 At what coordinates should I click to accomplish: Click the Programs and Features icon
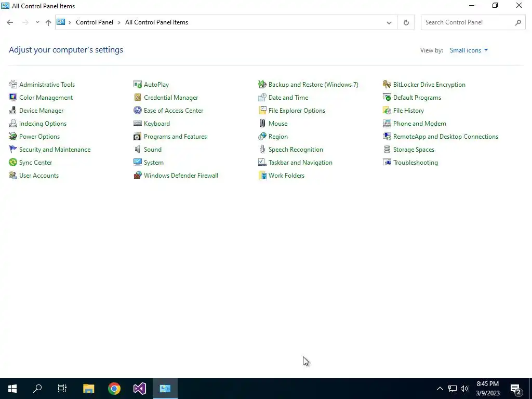point(137,137)
